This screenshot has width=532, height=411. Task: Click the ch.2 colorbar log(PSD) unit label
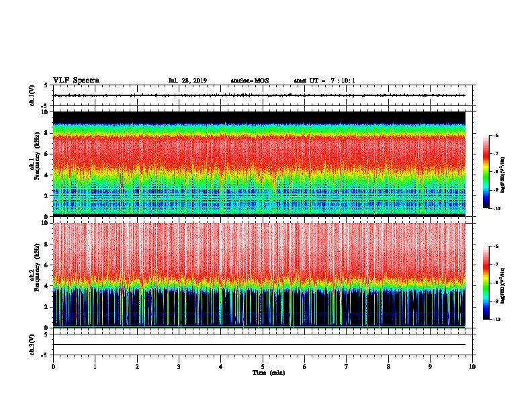503,285
